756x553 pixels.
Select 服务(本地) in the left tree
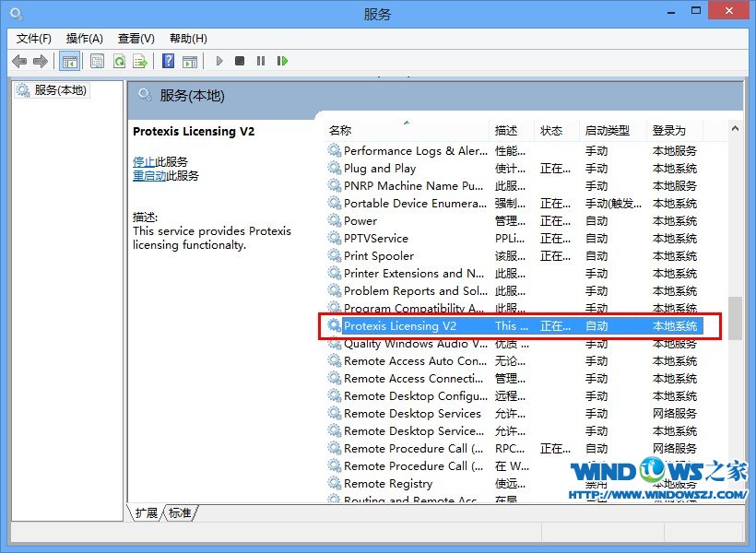click(59, 90)
